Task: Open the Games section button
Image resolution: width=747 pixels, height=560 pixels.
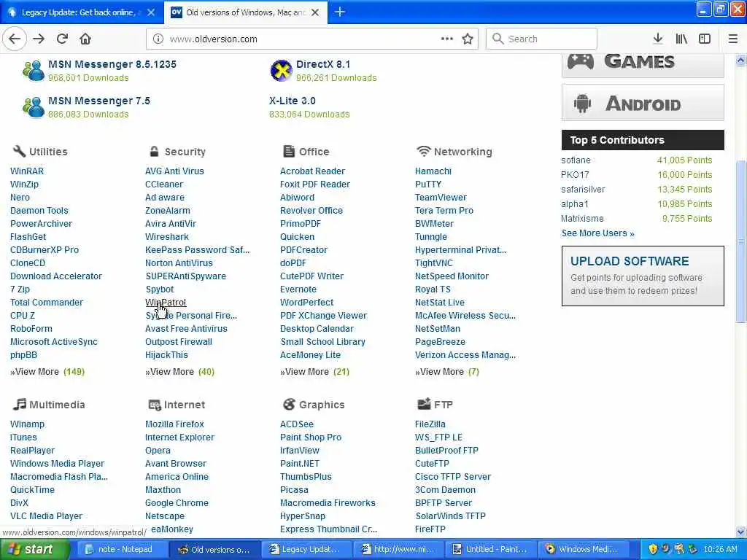Action: tap(643, 64)
